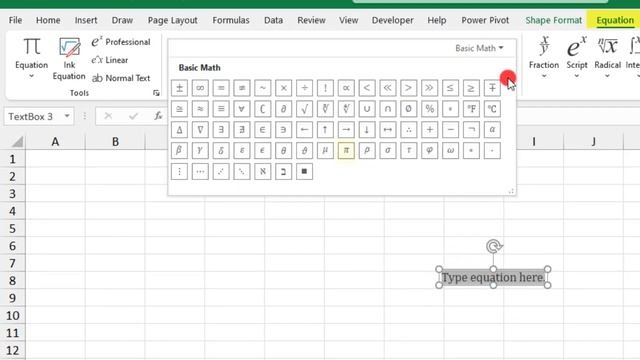Insert the highlighted pi symbol

(346, 151)
